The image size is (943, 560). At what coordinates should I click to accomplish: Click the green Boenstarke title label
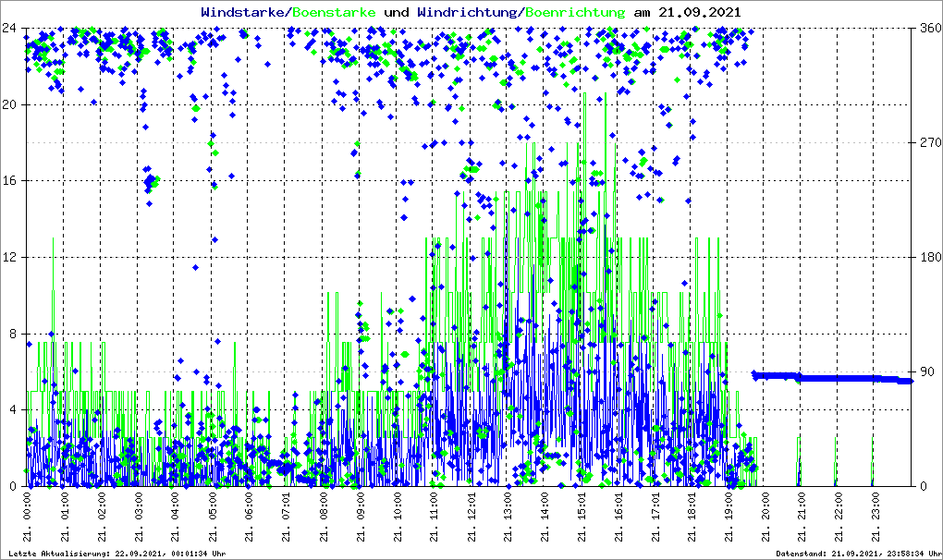coord(334,12)
